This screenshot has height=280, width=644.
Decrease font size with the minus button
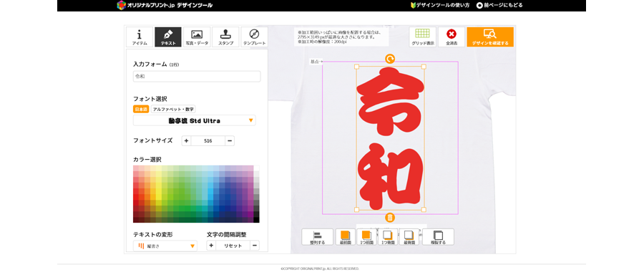(230, 140)
